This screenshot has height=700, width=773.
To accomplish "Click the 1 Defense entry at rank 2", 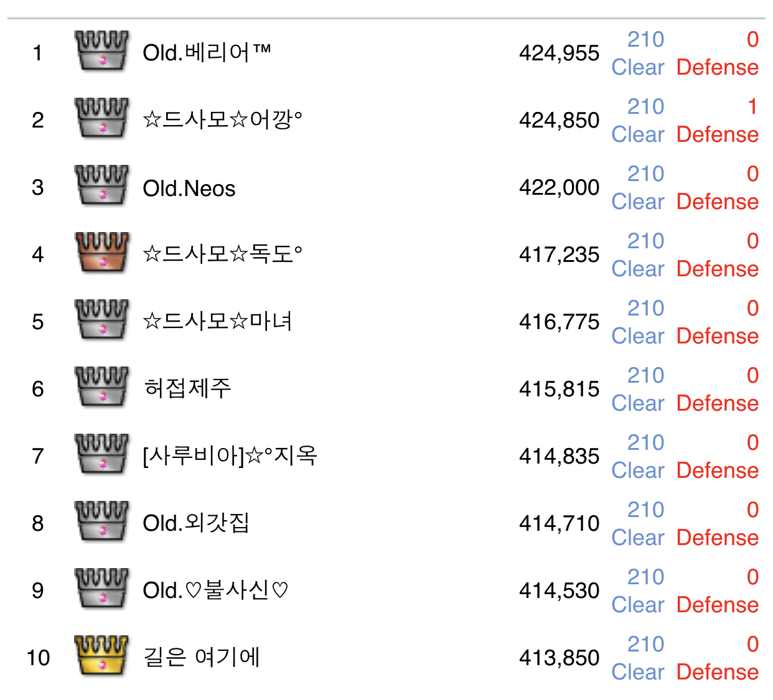I will (718, 121).
